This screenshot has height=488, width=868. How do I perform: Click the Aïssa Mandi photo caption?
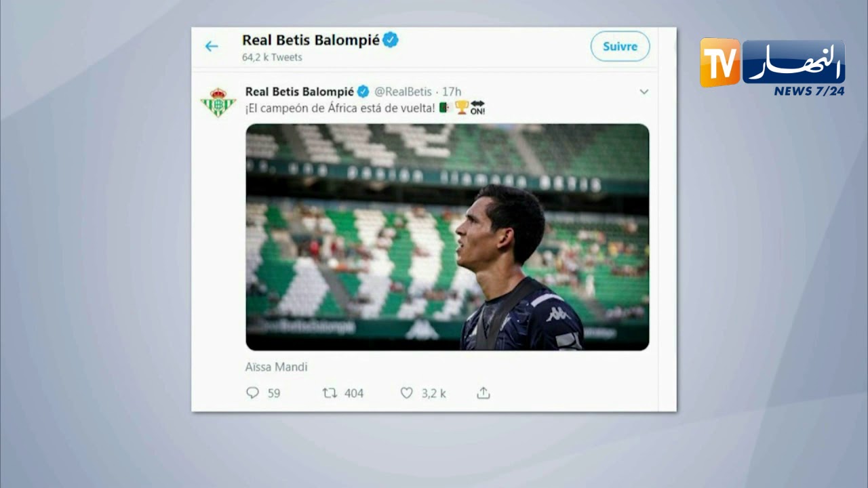click(x=276, y=367)
